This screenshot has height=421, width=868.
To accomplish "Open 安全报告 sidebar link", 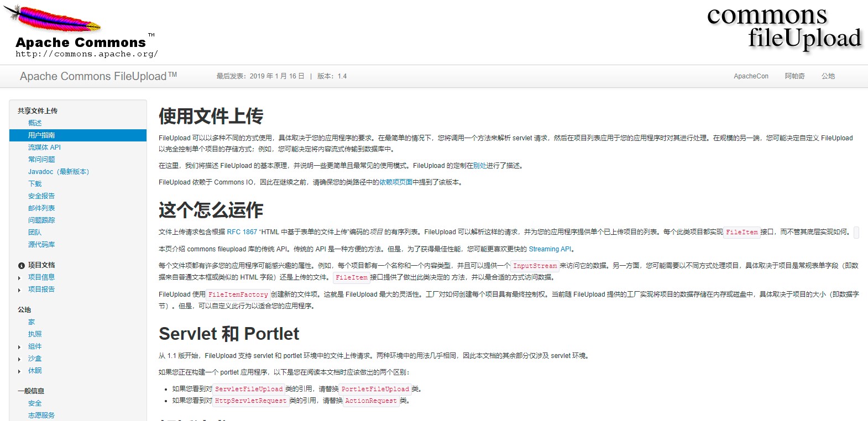I will (41, 196).
